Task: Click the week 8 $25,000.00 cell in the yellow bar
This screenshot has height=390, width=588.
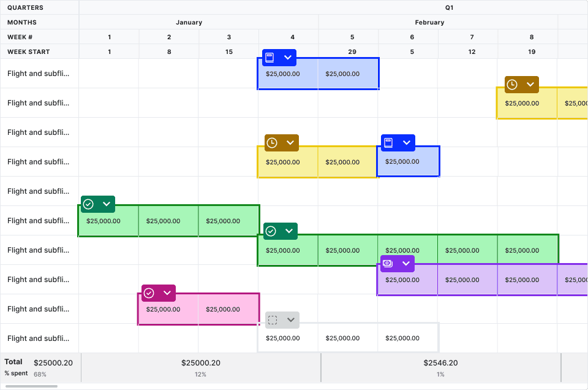Action: click(527, 103)
